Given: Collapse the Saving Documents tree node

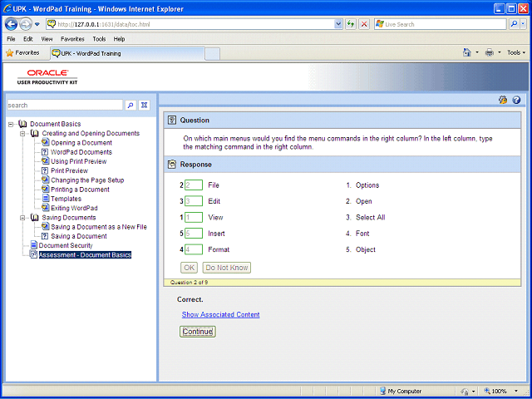Looking at the screenshot, I should point(22,218).
